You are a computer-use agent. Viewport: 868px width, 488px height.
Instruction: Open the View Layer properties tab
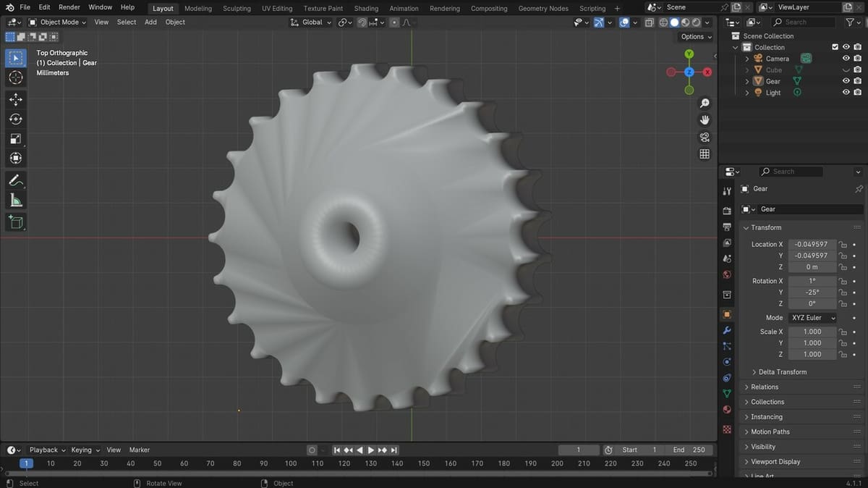pyautogui.click(x=727, y=243)
